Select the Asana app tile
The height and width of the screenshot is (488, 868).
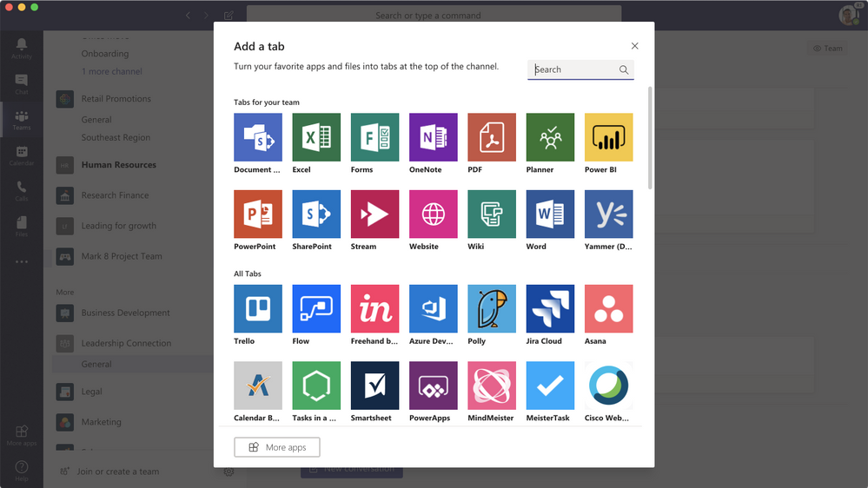(x=608, y=309)
